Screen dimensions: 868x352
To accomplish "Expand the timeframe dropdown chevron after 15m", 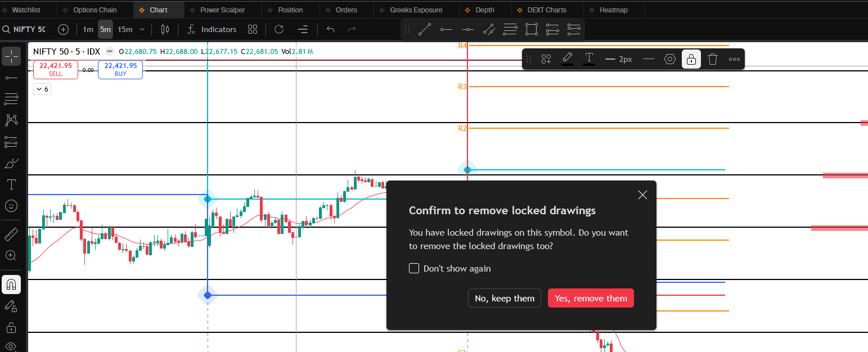I will click(x=142, y=29).
